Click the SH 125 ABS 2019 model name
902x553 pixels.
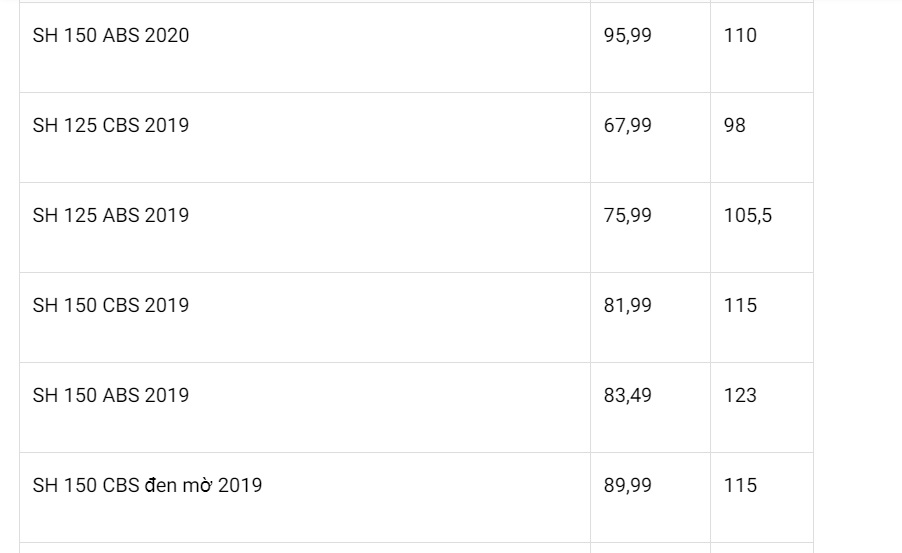(x=111, y=216)
